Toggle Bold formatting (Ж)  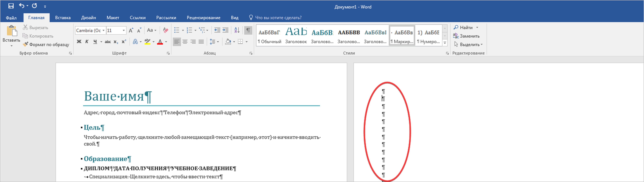pyautogui.click(x=79, y=42)
